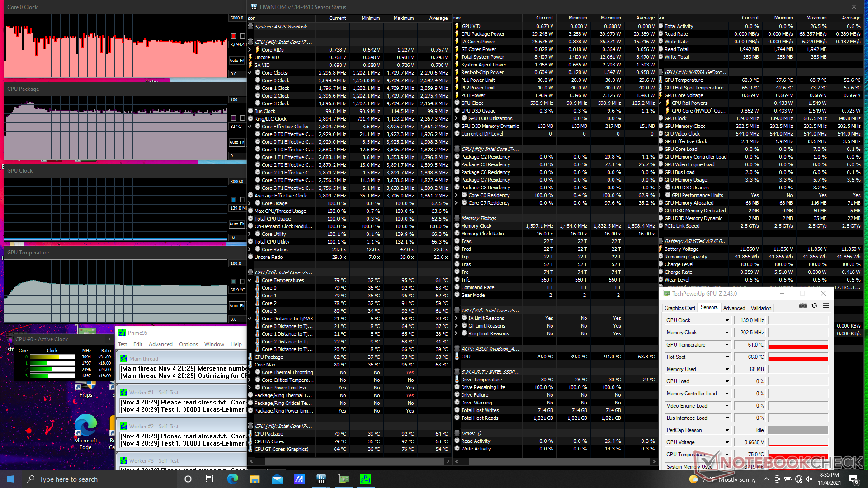
Task: Click the taskbar search box
Action: click(99, 479)
